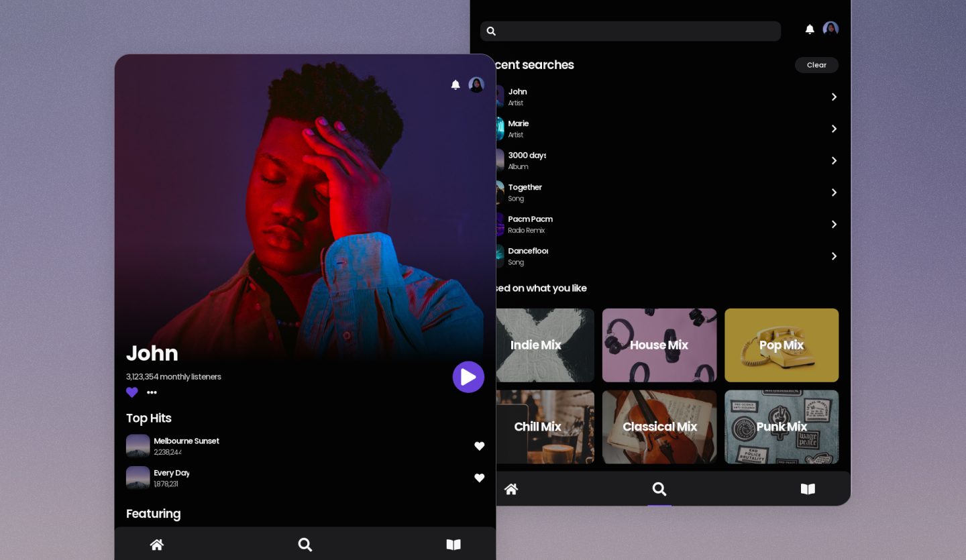Screen dimensions: 966x560
Task: Open the John artist recent search entry
Action: [x=834, y=97]
